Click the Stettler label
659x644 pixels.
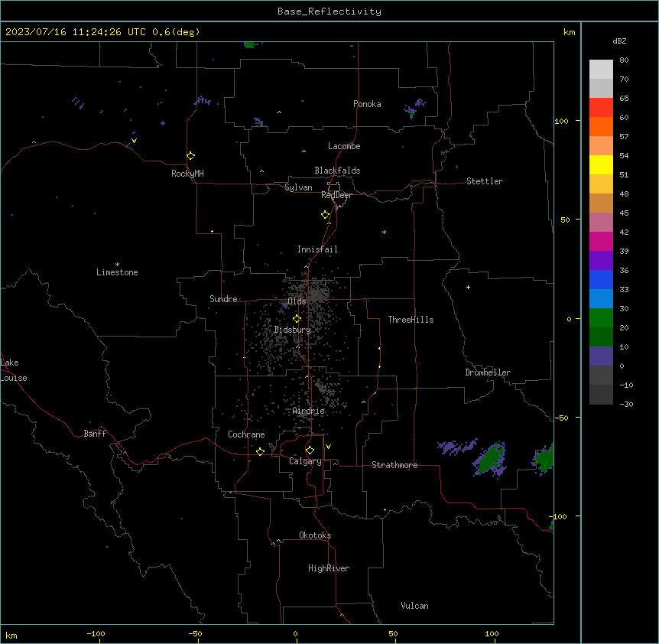(485, 181)
